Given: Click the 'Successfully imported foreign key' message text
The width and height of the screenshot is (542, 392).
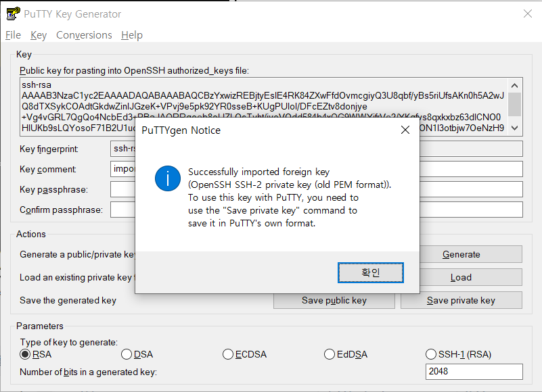Looking at the screenshot, I should (x=258, y=172).
